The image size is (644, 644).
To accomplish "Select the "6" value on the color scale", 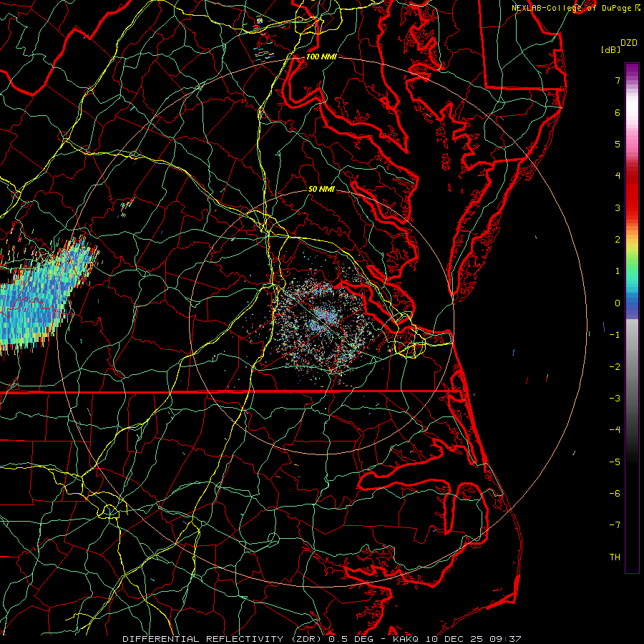I will click(x=618, y=112).
